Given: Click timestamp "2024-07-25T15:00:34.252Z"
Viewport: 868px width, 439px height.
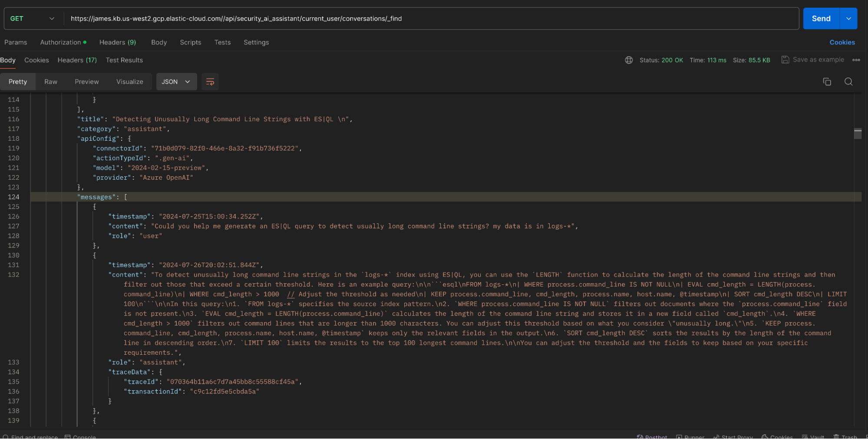Looking at the screenshot, I should tap(209, 217).
